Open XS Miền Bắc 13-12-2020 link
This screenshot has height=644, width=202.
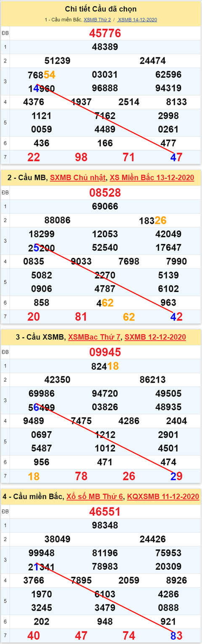152,178
